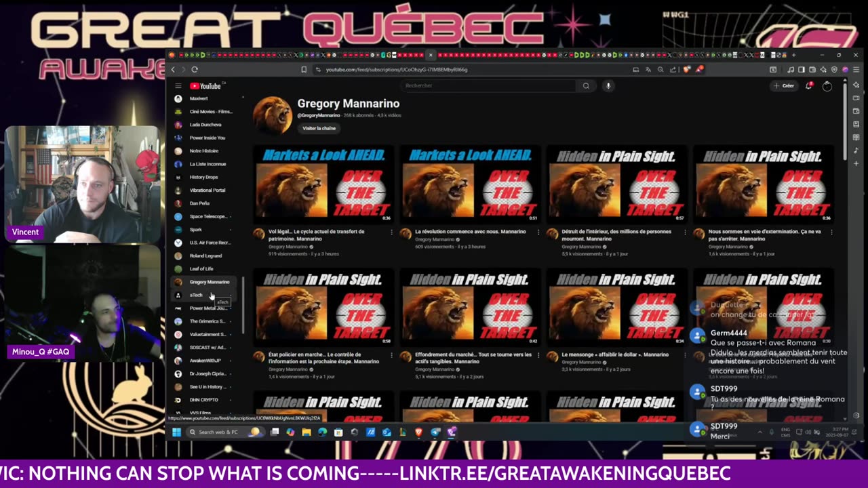868x488 pixels.
Task: Open more-options dots for Nous sommes en voie video
Action: [832, 232]
